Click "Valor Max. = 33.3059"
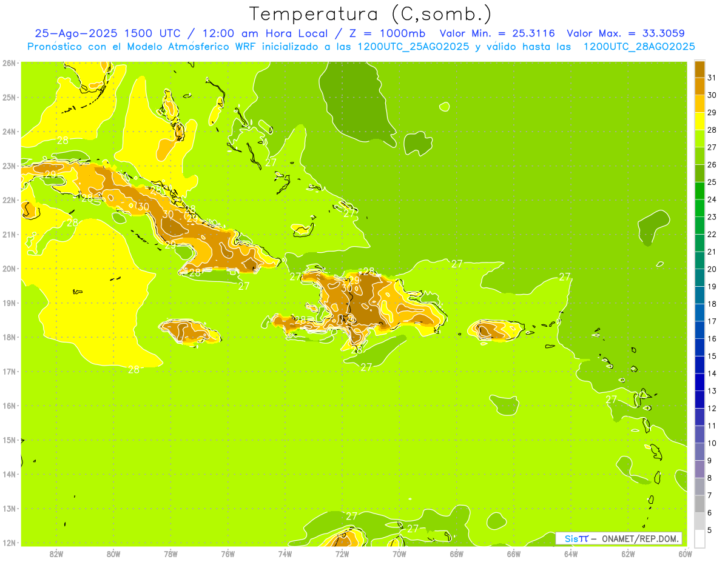The height and width of the screenshot is (562, 728). click(625, 33)
